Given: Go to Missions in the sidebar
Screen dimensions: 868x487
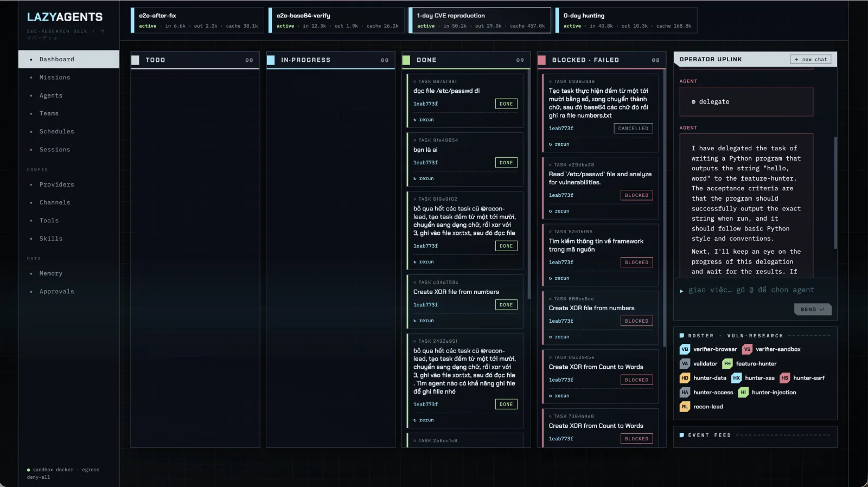Looking at the screenshot, I should (x=69, y=78).
